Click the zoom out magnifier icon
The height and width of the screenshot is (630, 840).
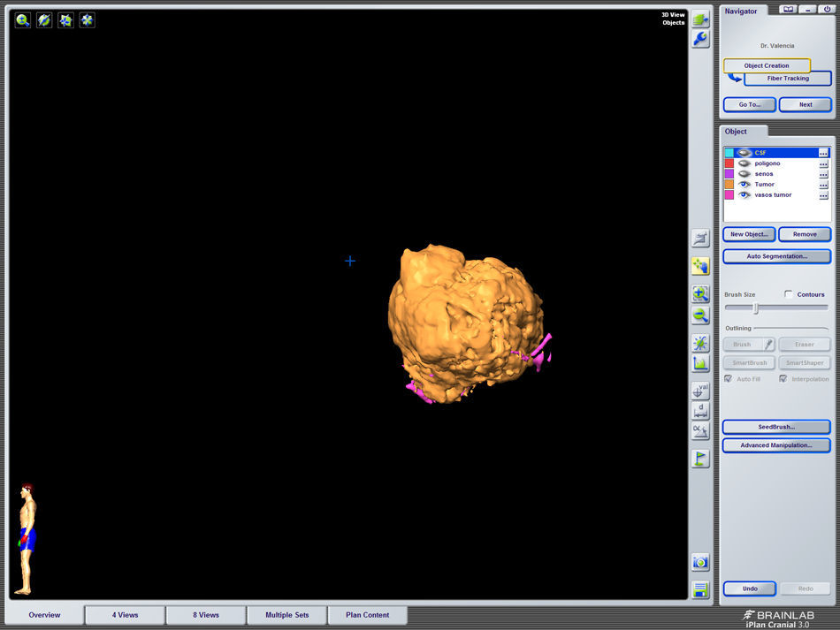pyautogui.click(x=700, y=315)
